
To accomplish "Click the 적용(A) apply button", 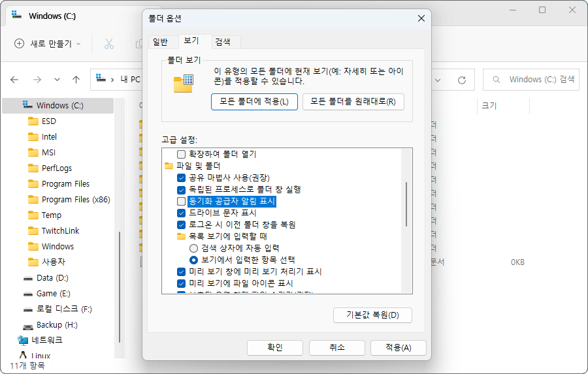I will click(399, 347).
